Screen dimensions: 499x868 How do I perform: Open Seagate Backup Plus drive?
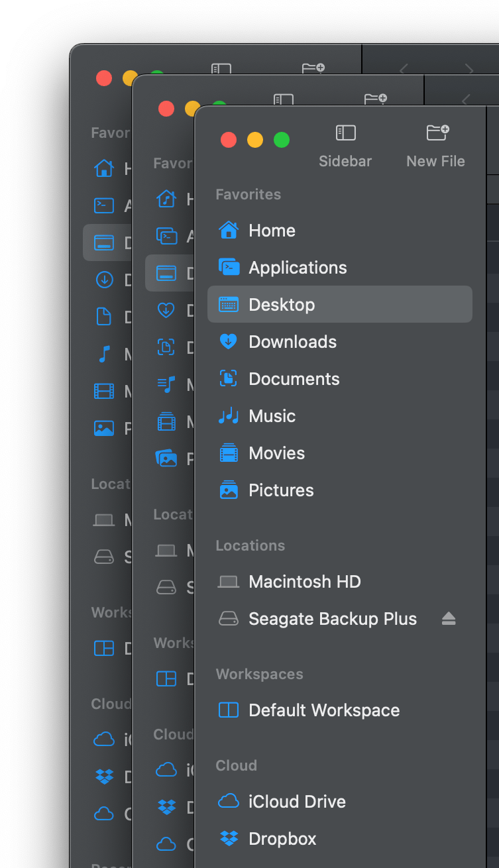tap(332, 619)
